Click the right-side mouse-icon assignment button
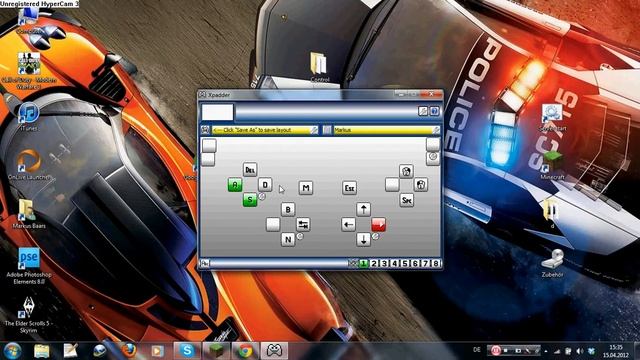 pos(421,184)
